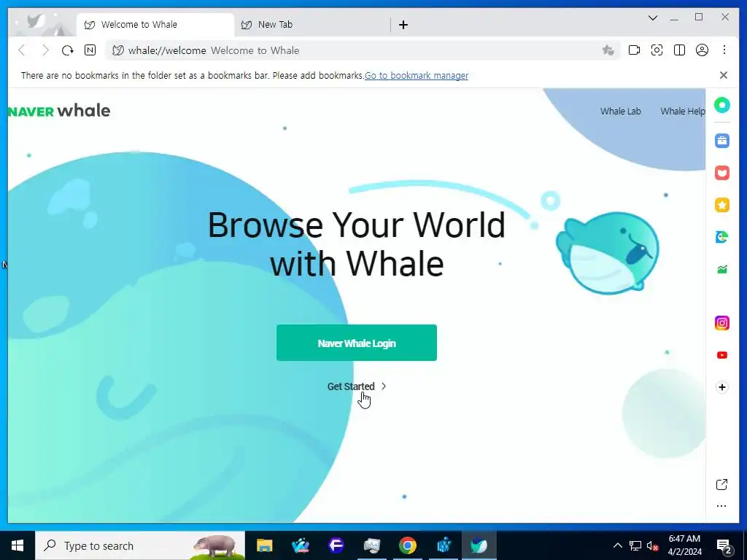Image resolution: width=747 pixels, height=560 pixels.
Task: Add a new sidebar app with plus
Action: [721, 387]
